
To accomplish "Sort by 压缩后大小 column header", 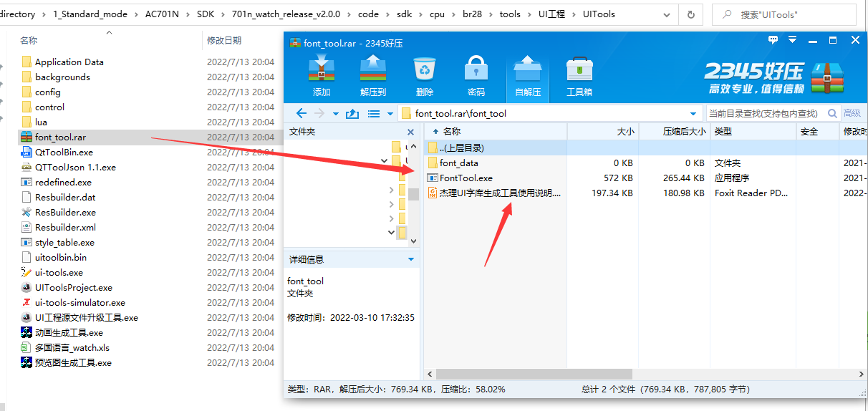I will coord(674,132).
